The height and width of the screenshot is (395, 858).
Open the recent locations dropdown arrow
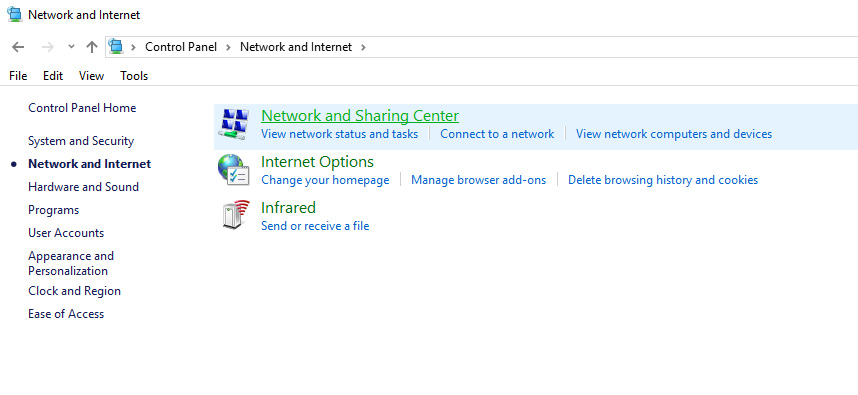point(71,47)
